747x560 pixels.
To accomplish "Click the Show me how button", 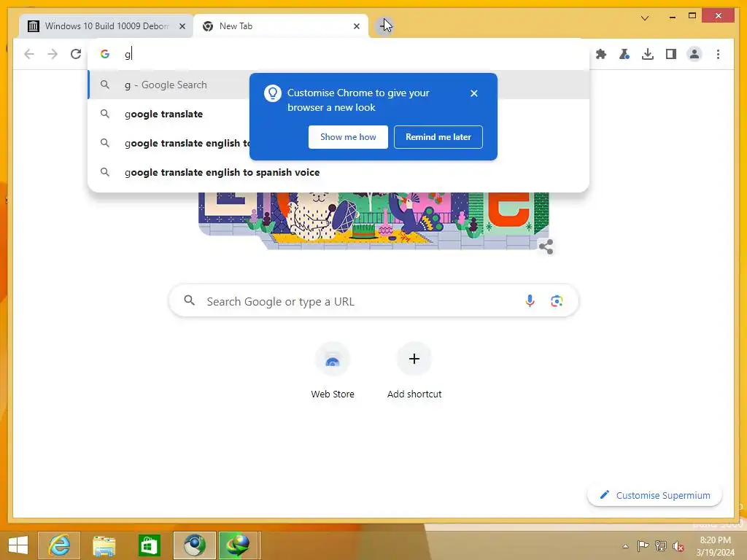I will click(x=348, y=137).
